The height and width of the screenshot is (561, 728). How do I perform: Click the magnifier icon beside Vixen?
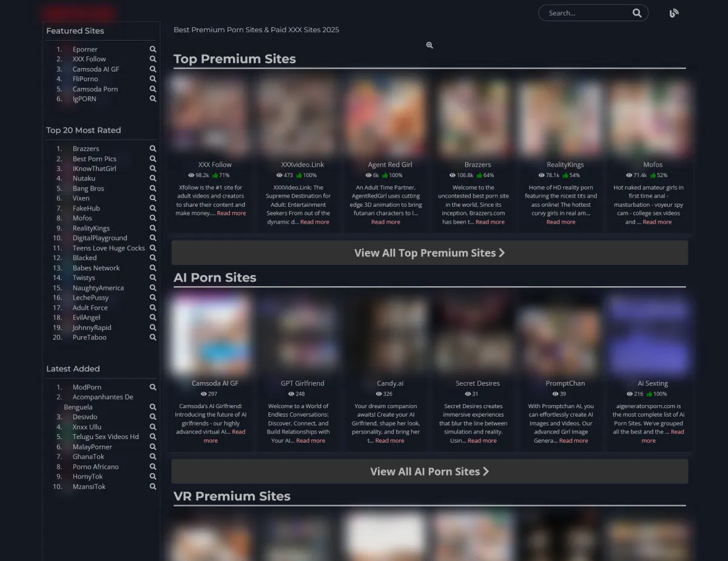coord(153,198)
